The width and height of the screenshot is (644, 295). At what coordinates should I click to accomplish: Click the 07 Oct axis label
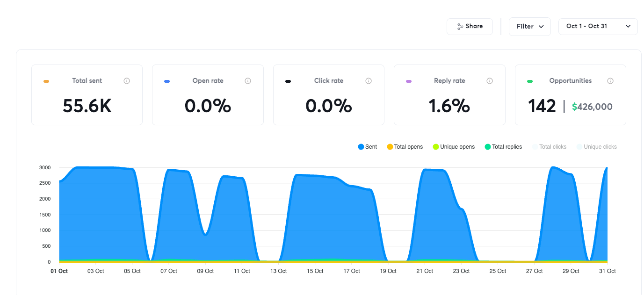click(x=169, y=271)
